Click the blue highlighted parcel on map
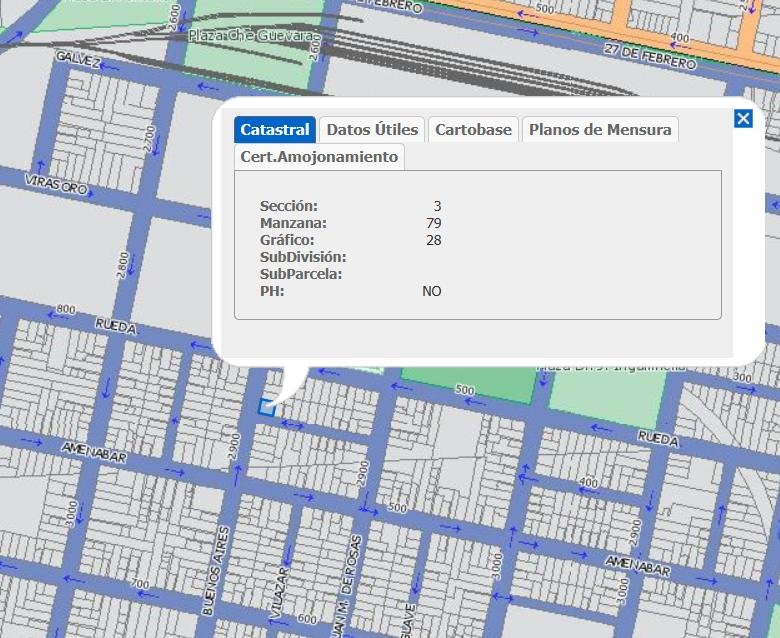 coord(266,406)
